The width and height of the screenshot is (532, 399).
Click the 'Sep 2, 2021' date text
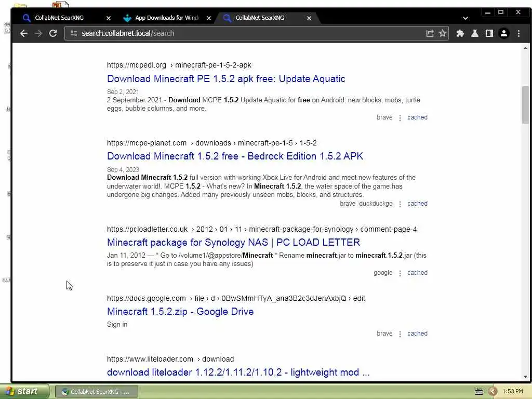pyautogui.click(x=123, y=92)
